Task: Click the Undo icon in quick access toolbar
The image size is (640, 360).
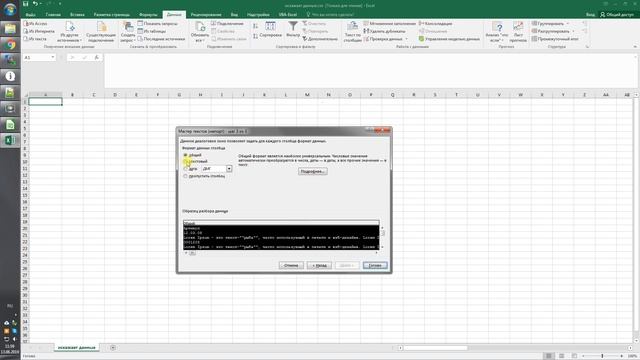Action: click(35, 4)
